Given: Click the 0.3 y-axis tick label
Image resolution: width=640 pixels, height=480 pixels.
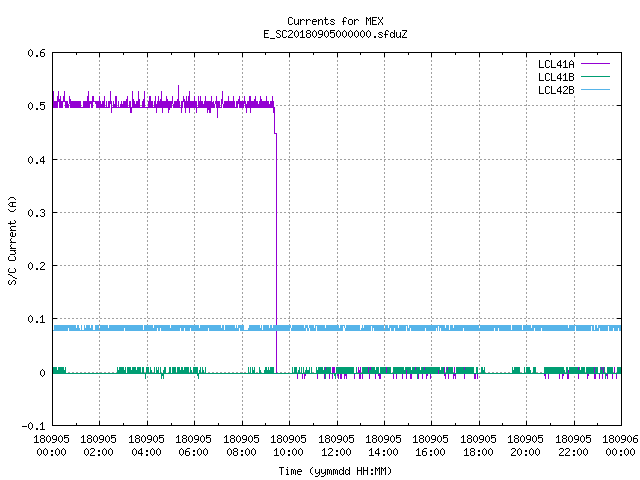Looking at the screenshot, I should (x=36, y=213).
